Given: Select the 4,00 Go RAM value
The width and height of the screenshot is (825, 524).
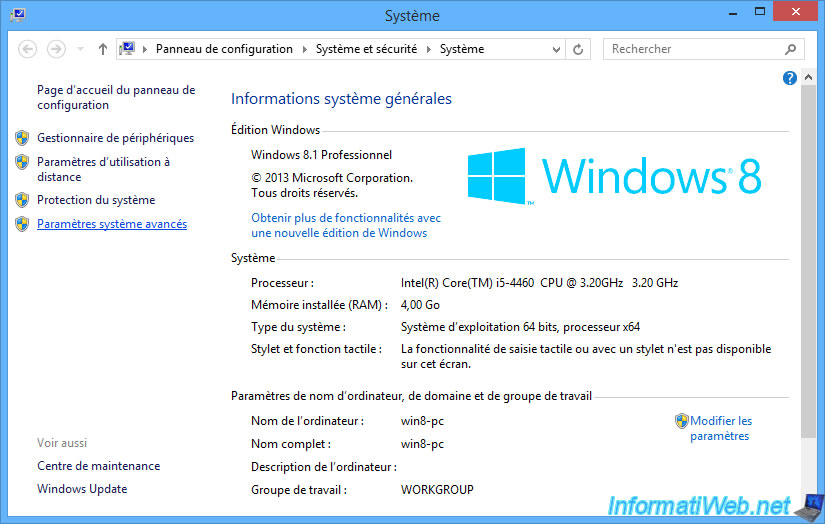Looking at the screenshot, I should pos(420,305).
